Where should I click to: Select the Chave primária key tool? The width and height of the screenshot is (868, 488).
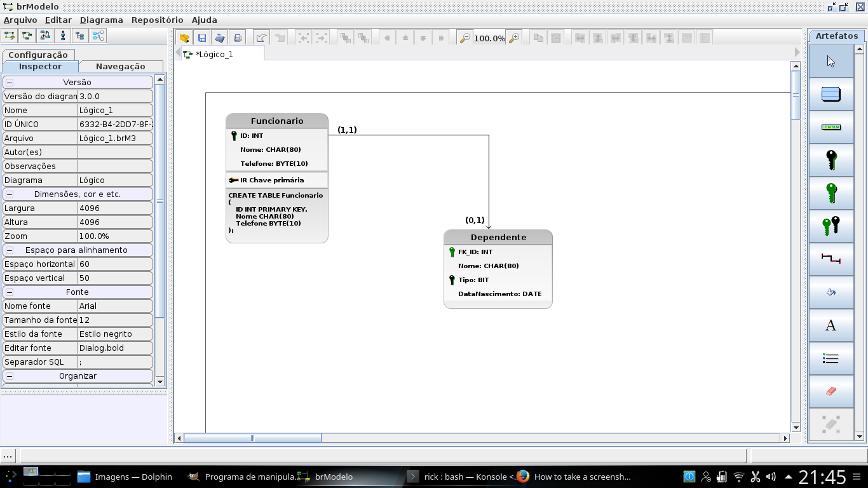point(831,160)
